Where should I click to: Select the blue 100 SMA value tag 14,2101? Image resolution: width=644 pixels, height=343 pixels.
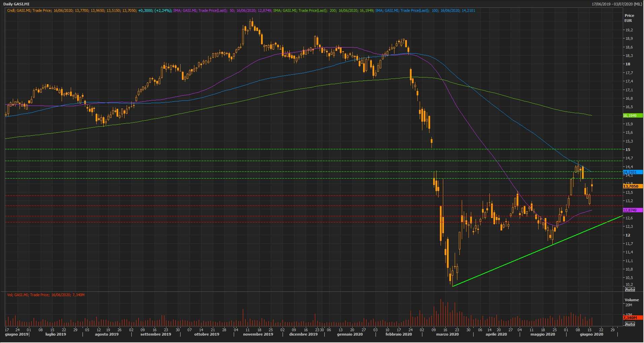coord(632,172)
